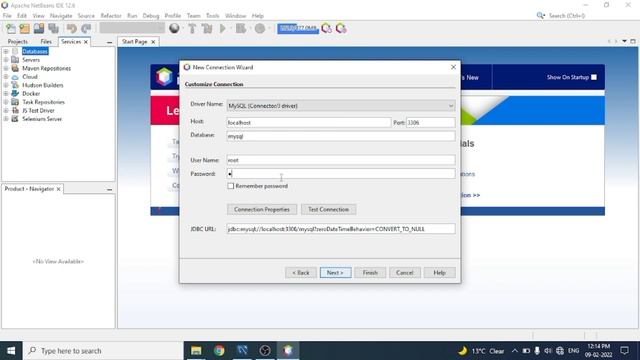Select the Docker node
This screenshot has height=360, width=640.
click(x=31, y=93)
